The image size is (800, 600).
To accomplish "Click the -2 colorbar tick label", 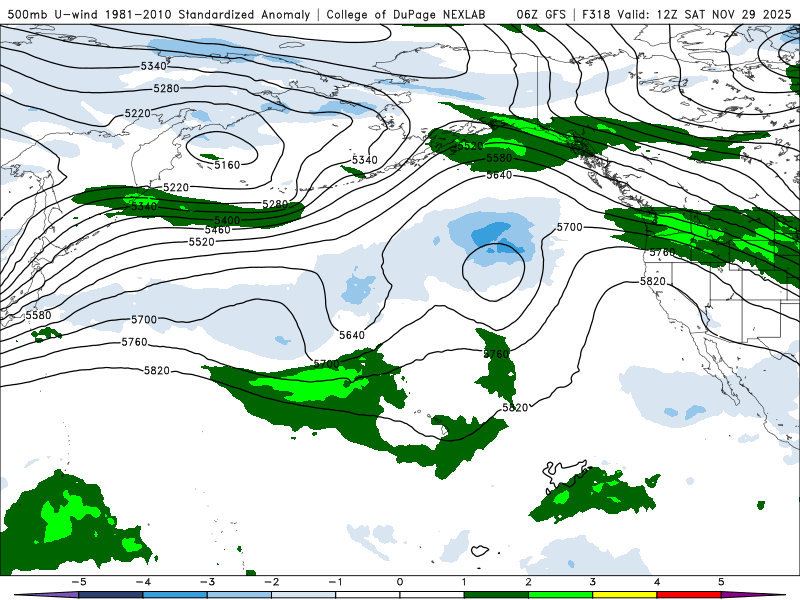I will 271,582.
